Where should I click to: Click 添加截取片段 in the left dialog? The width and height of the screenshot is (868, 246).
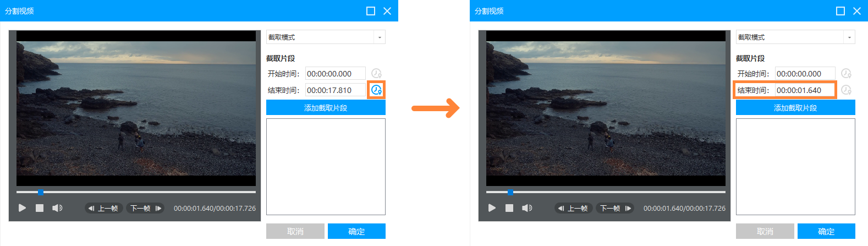coord(326,108)
